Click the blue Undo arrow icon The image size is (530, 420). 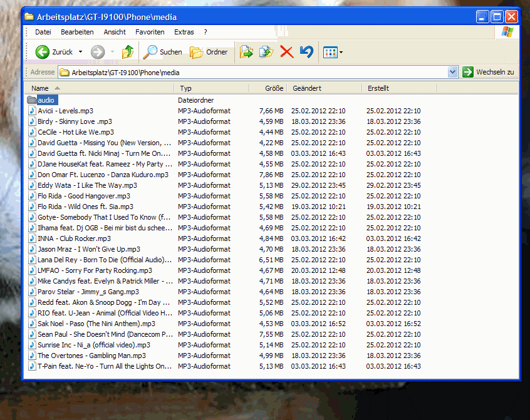[306, 52]
